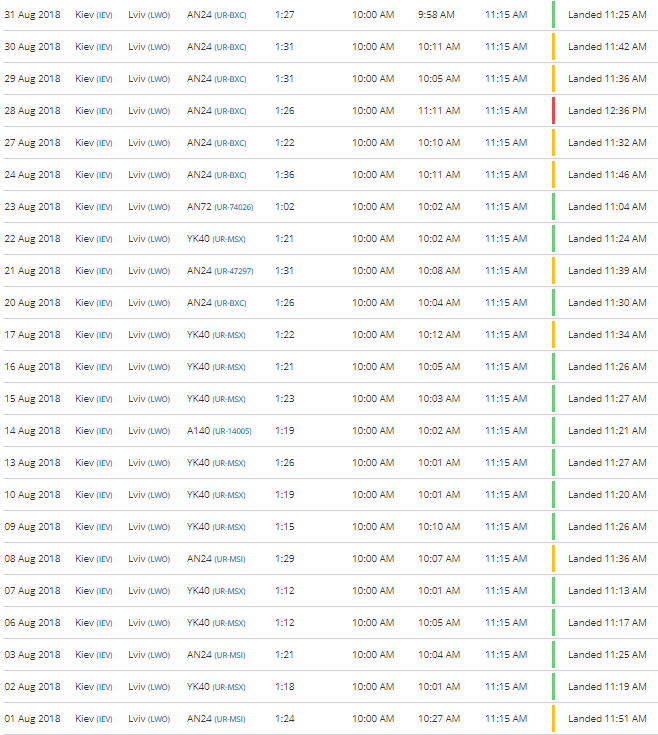Click yellow status bar on 01 Aug 2018 row

tap(553, 719)
